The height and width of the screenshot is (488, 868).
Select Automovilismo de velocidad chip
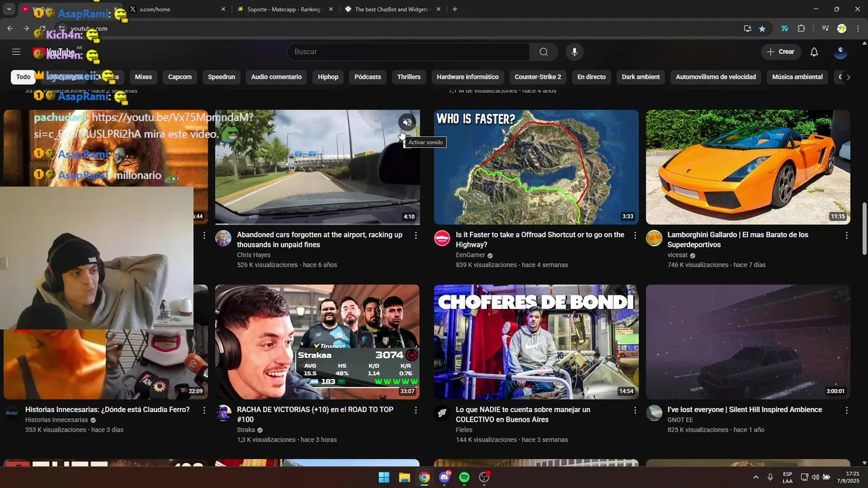pos(715,77)
